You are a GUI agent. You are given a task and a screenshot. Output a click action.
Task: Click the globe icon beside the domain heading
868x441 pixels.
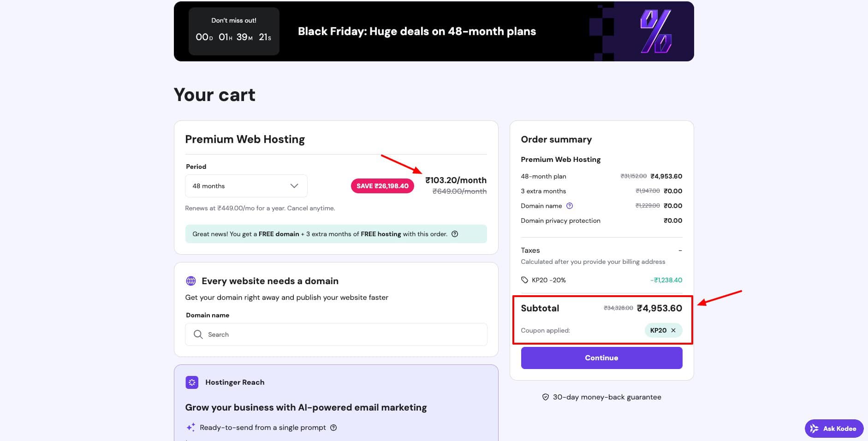pos(191,281)
